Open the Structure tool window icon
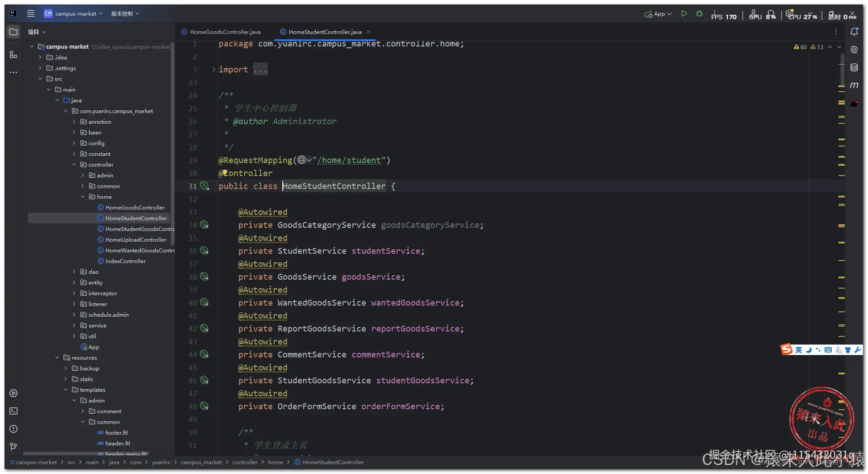The height and width of the screenshot is (474, 868). 13,55
